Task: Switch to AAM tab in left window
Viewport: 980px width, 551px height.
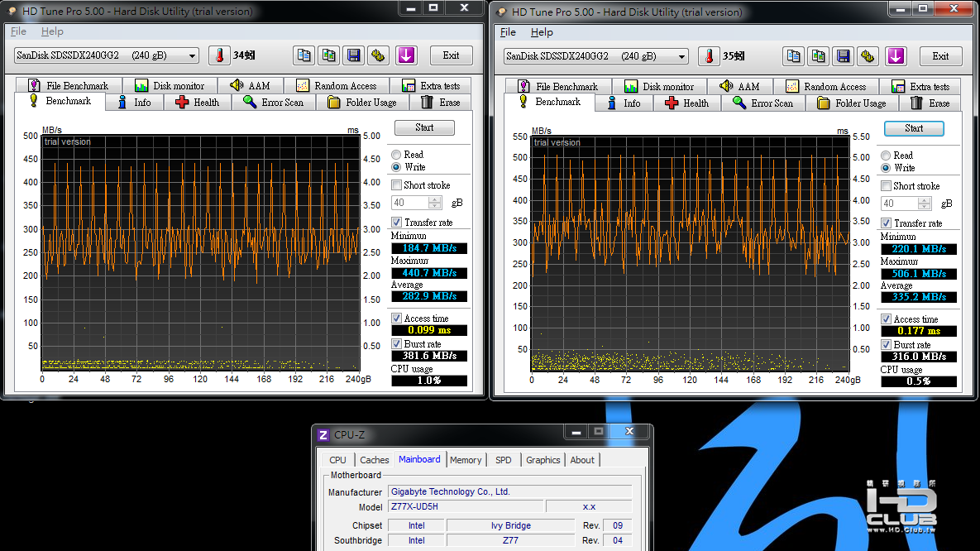Action: tap(250, 86)
